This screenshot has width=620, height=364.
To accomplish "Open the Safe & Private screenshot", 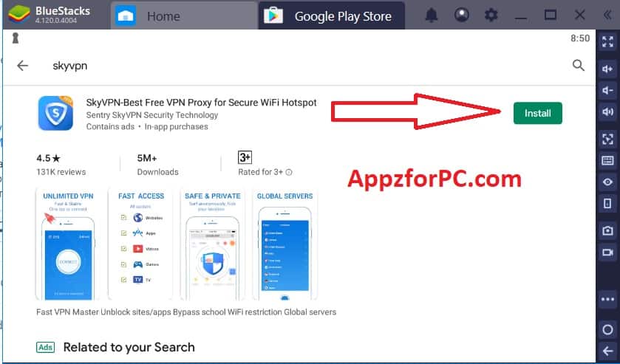I will pos(212,245).
